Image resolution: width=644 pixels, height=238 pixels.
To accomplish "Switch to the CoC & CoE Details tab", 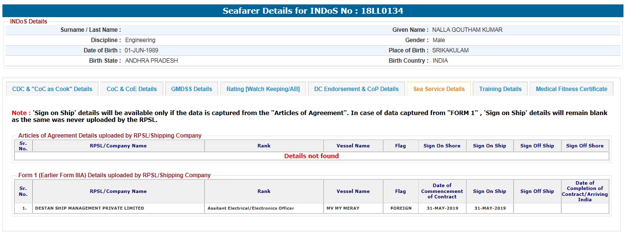I will pyautogui.click(x=132, y=89).
